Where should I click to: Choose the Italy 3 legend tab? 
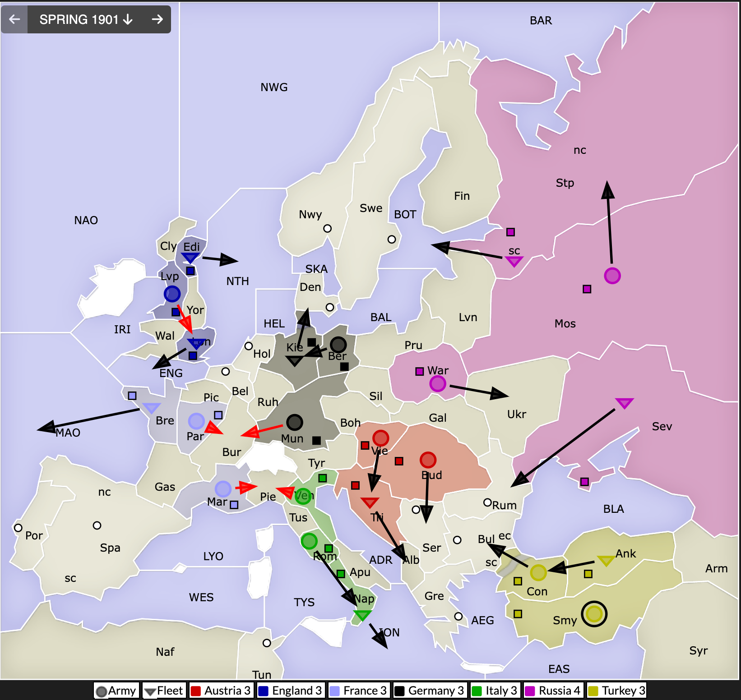pos(496,691)
